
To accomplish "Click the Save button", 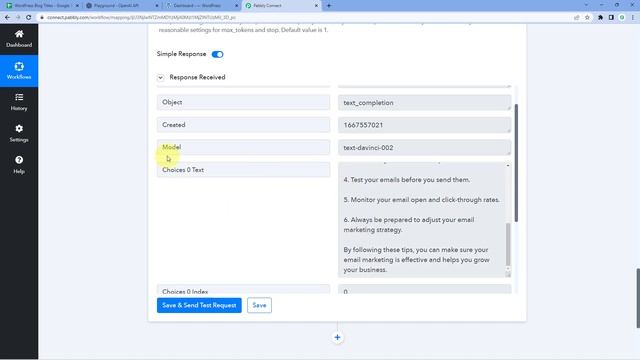I will coord(259,305).
